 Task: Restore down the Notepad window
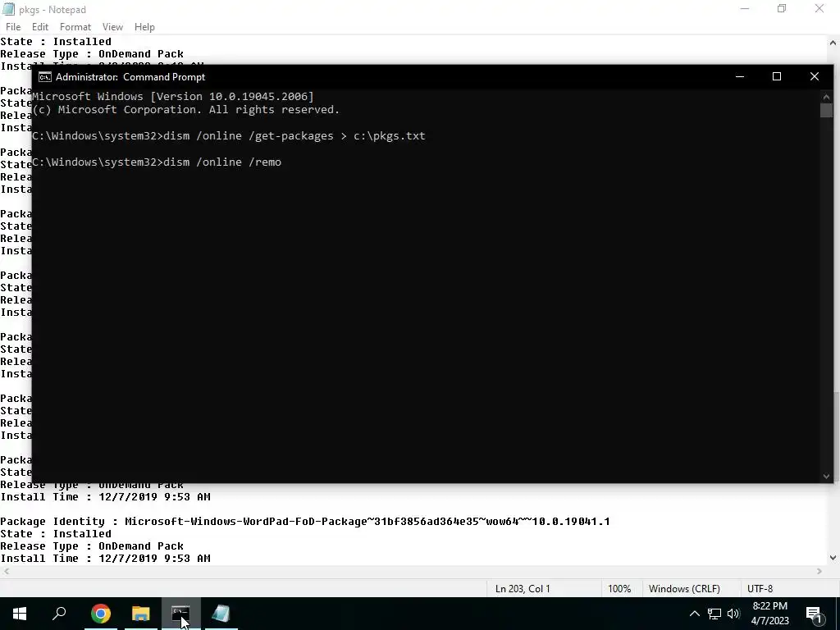tap(782, 9)
